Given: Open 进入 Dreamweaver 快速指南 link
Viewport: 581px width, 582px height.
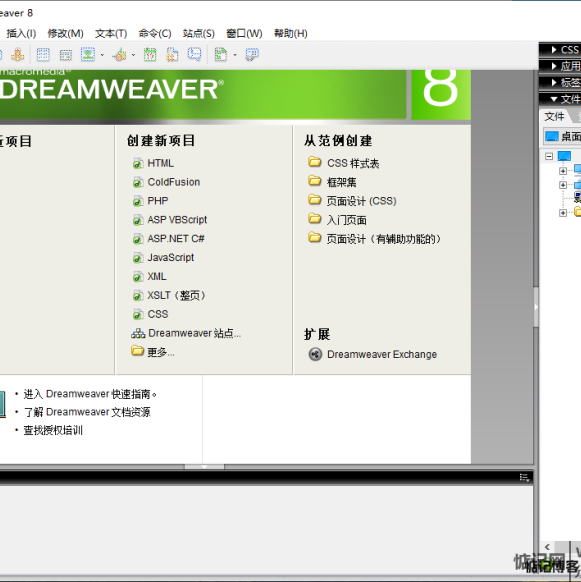Looking at the screenshot, I should coord(90,394).
